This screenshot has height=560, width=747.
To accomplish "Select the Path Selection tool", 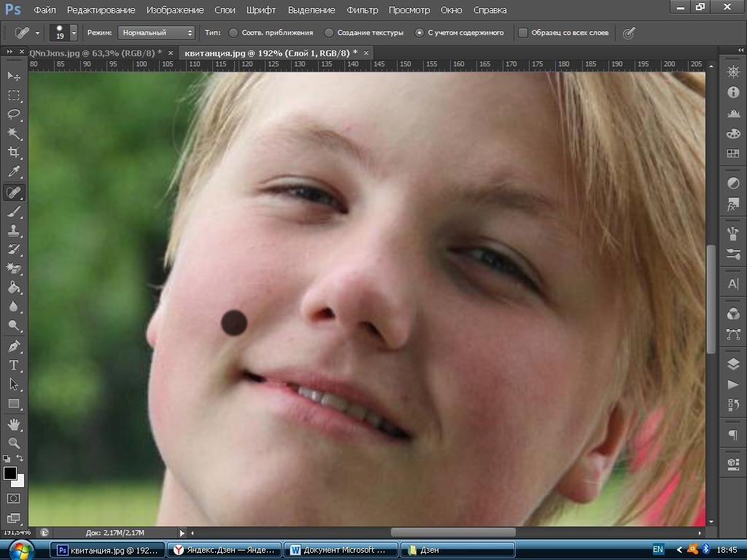I will (x=13, y=384).
